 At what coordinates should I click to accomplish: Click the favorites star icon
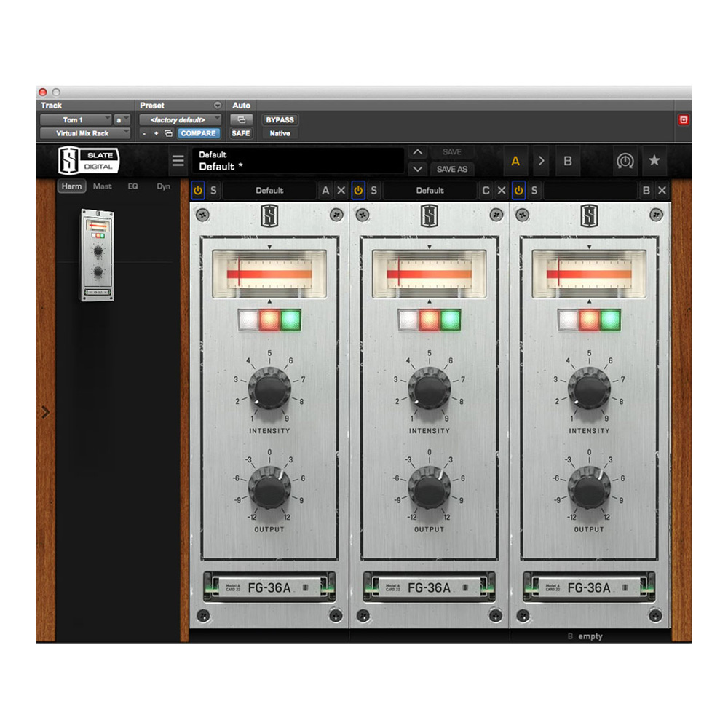pos(654,161)
